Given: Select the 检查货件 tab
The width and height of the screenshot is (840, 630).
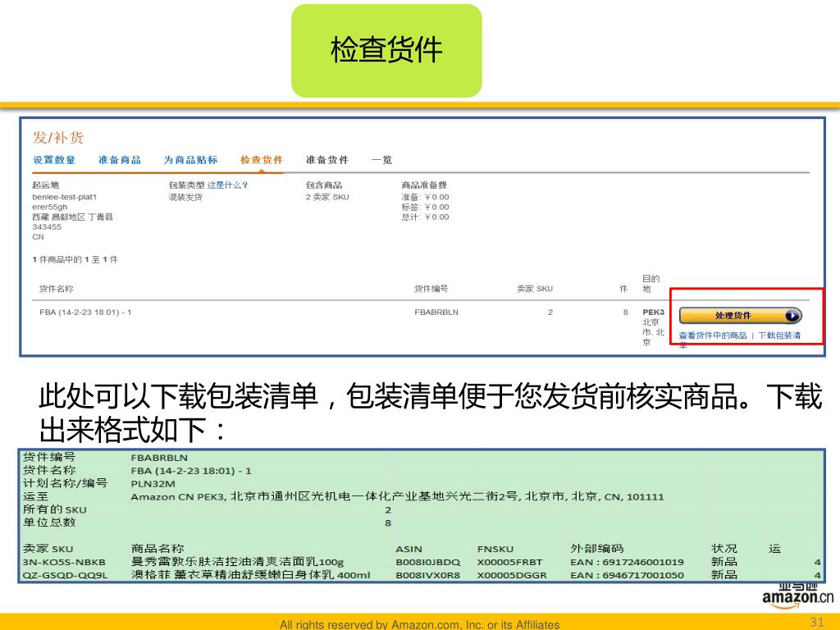Looking at the screenshot, I should [262, 160].
